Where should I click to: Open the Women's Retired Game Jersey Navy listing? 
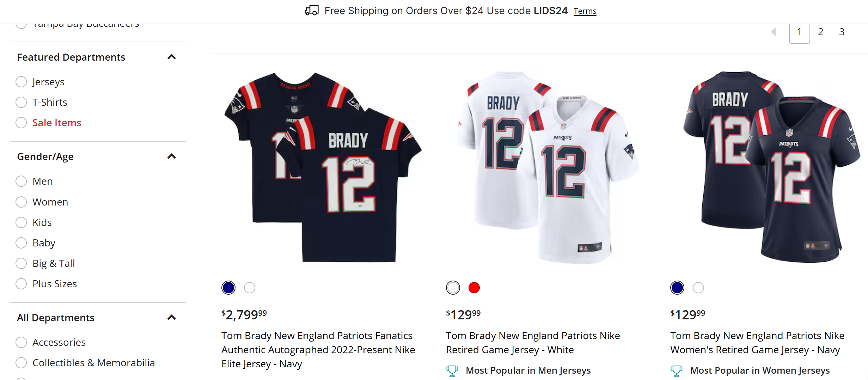(x=757, y=343)
